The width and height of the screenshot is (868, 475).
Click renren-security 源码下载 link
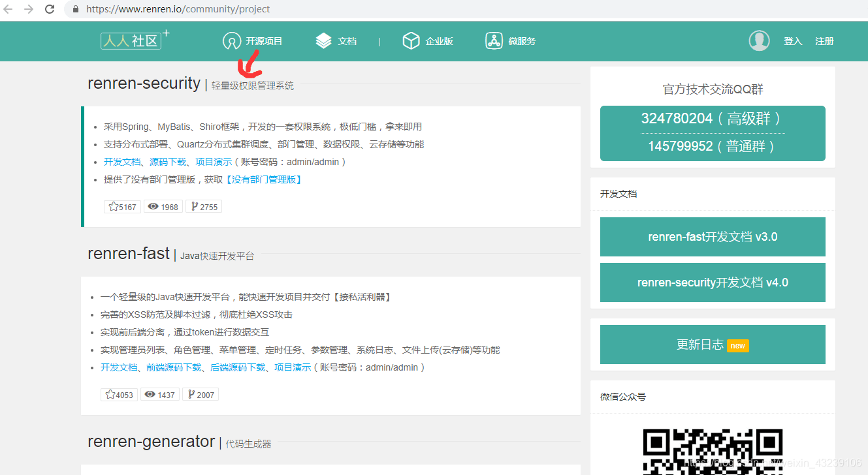click(168, 162)
